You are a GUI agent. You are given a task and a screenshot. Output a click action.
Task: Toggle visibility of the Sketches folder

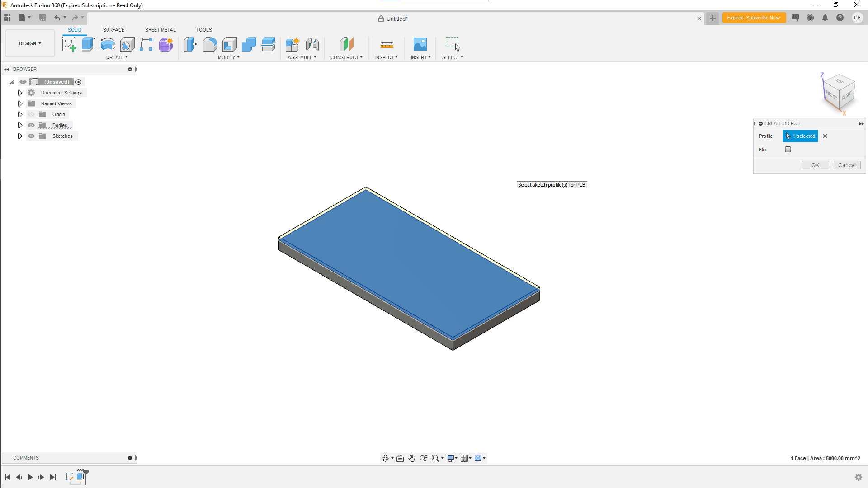(31, 136)
